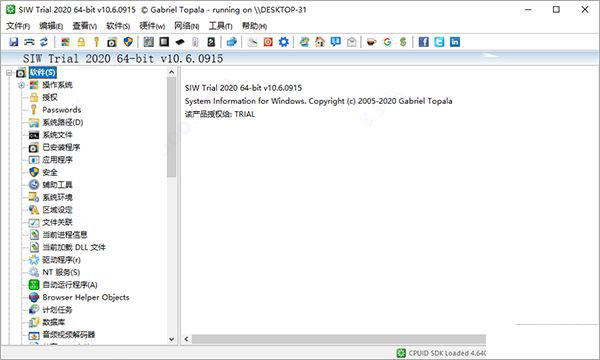The height and width of the screenshot is (360, 600).
Task: Click the tree panel scroll-down arrow
Action: point(171,339)
